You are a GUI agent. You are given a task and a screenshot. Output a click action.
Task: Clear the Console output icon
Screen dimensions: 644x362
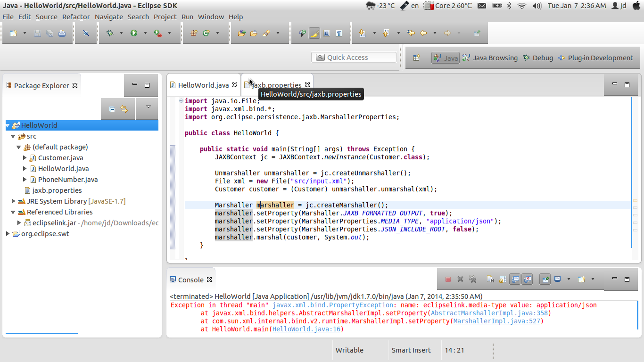pyautogui.click(x=490, y=279)
